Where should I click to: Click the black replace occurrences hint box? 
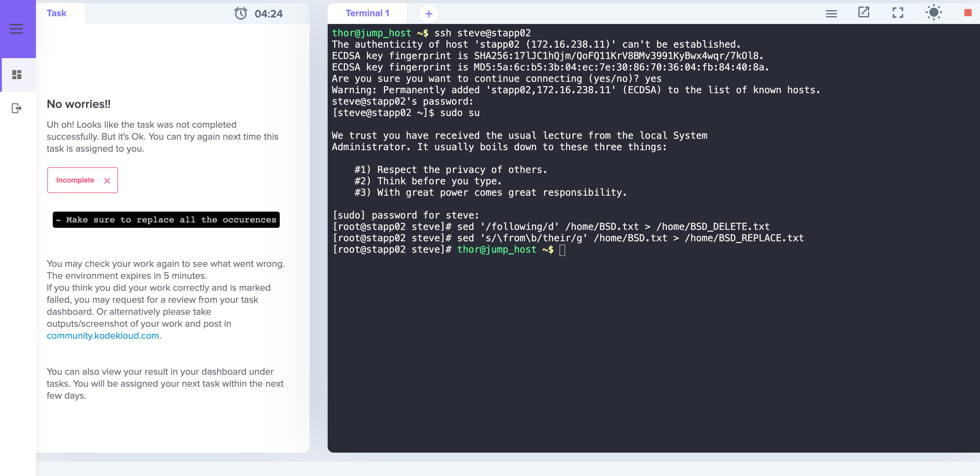pyautogui.click(x=166, y=220)
